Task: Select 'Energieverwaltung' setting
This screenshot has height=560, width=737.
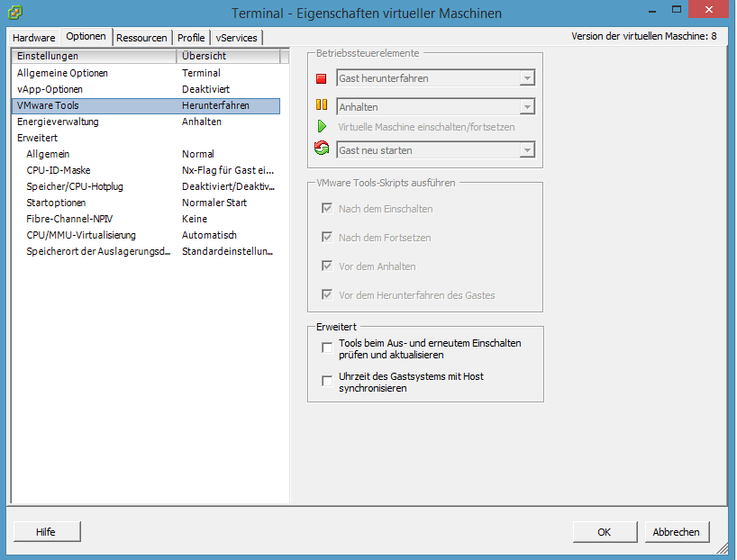Action: tap(146, 122)
